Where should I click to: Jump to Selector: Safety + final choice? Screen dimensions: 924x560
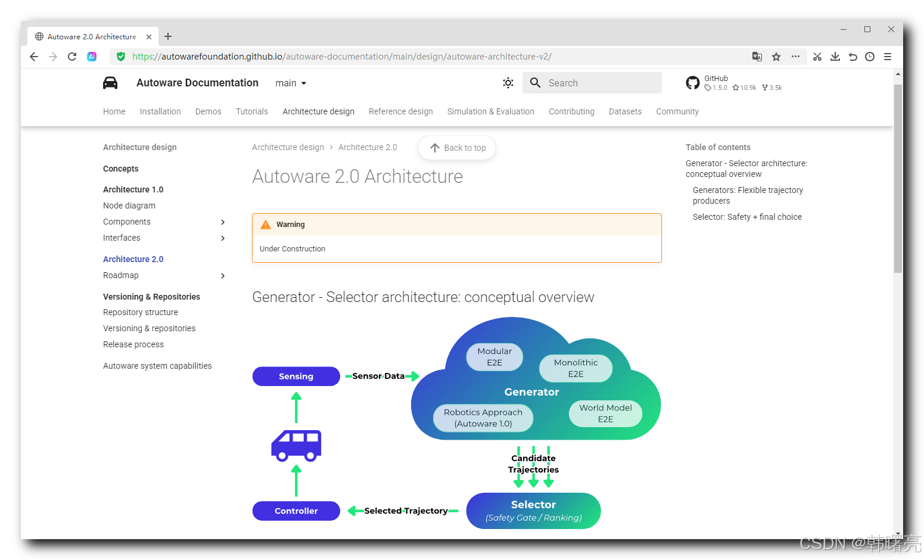[747, 217]
